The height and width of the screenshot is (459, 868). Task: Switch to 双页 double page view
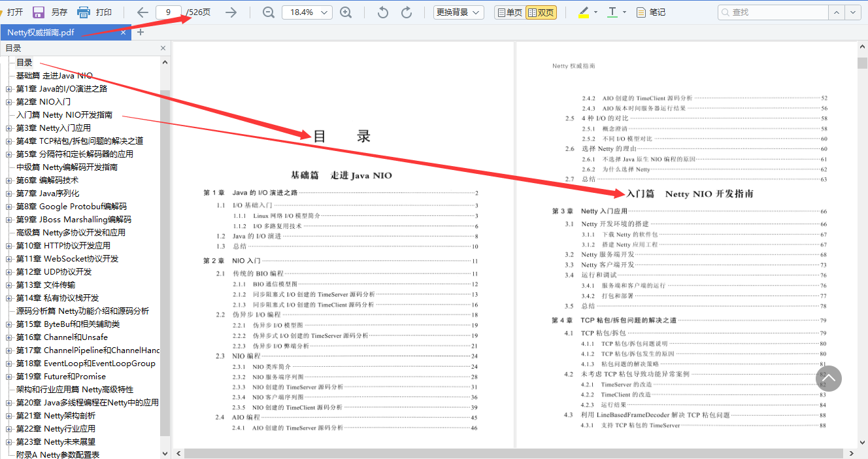click(541, 12)
